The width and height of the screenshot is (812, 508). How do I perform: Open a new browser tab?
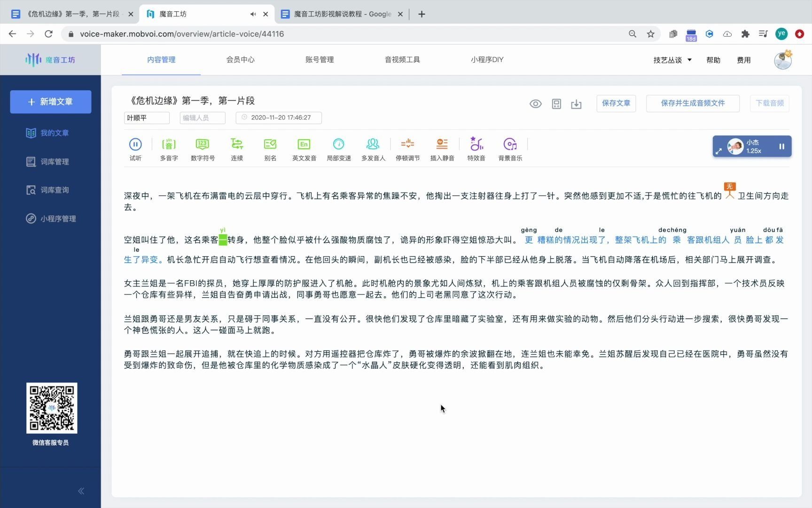tap(422, 14)
